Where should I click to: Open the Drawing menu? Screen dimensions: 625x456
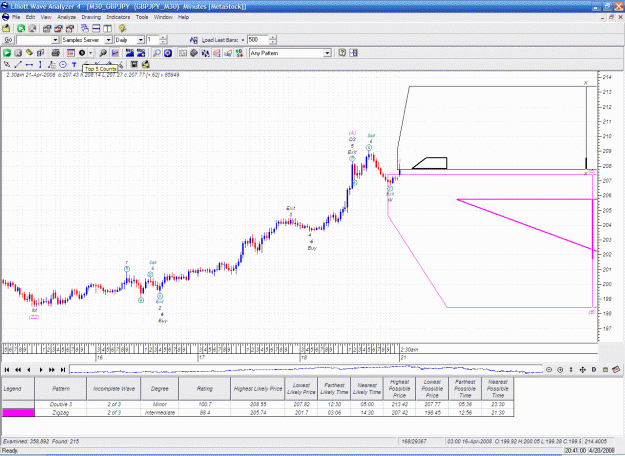click(91, 17)
